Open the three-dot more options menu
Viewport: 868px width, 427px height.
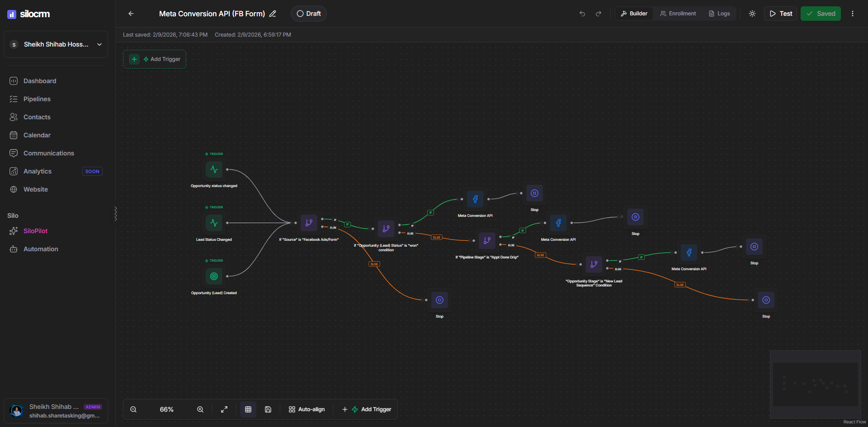853,14
